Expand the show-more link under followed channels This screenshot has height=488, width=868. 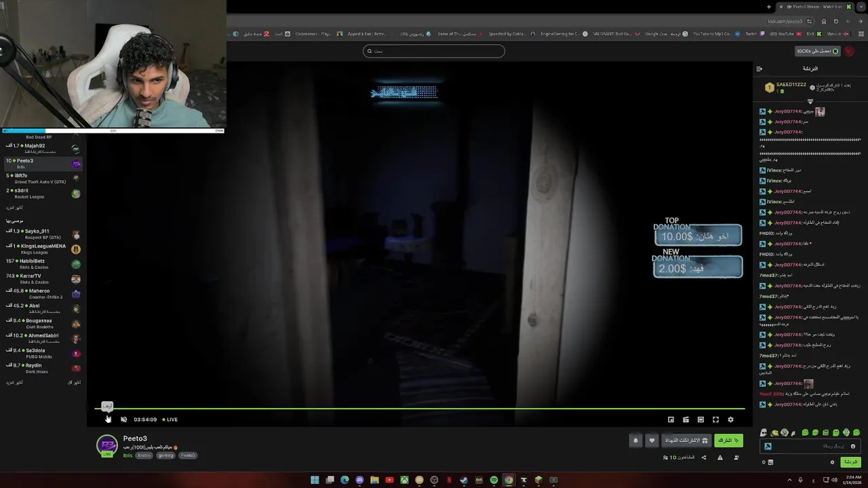tap(14, 207)
